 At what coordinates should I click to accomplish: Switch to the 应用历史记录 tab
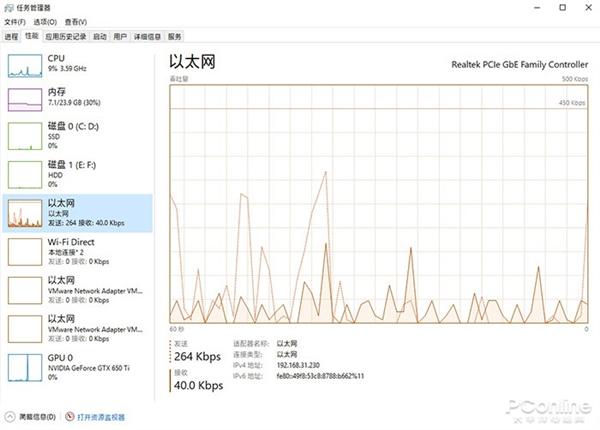click(66, 37)
